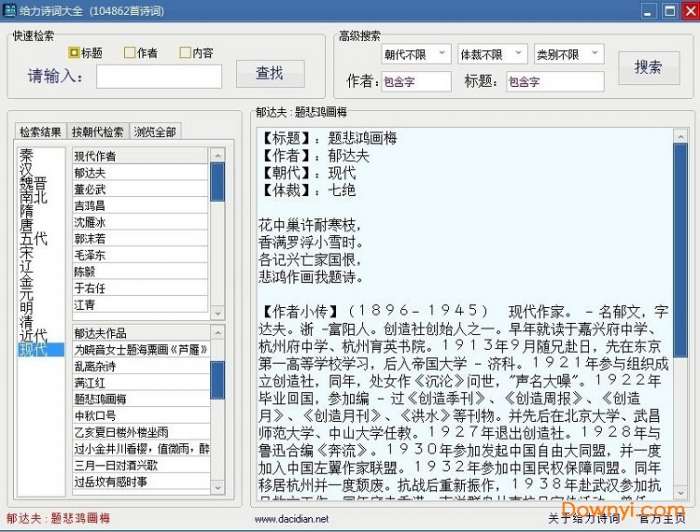Screen dimensions: 700x532
Task: Open poem 中秋口号
Action: 141,416
